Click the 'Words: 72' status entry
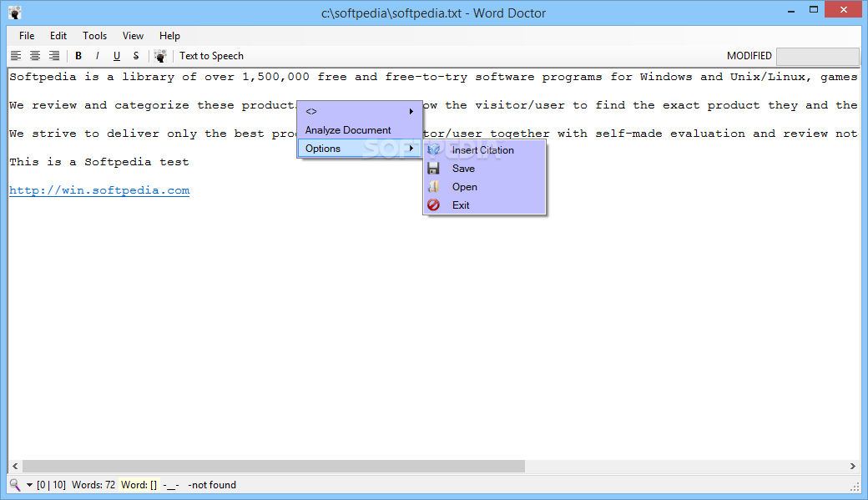The width and height of the screenshot is (868, 500). [93, 485]
